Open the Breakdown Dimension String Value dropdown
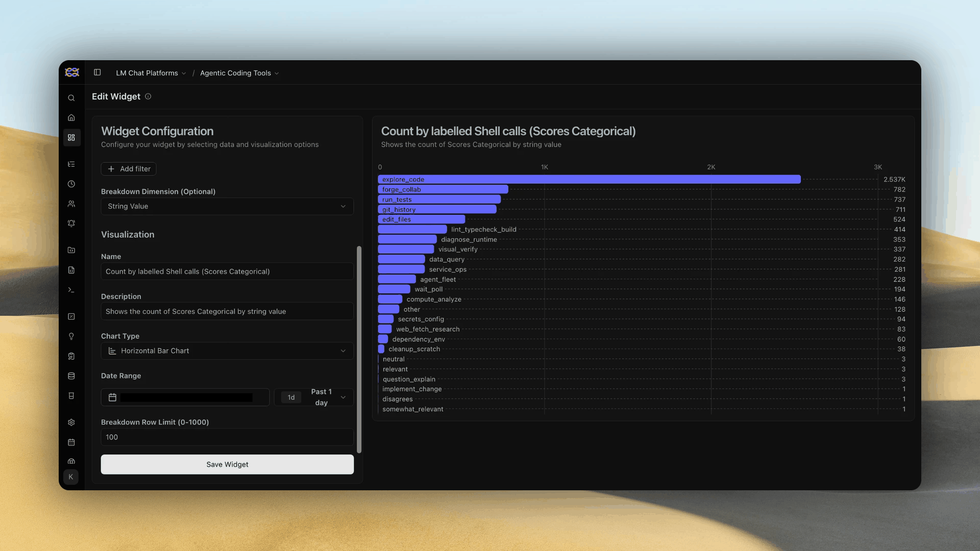This screenshot has width=980, height=551. (227, 206)
